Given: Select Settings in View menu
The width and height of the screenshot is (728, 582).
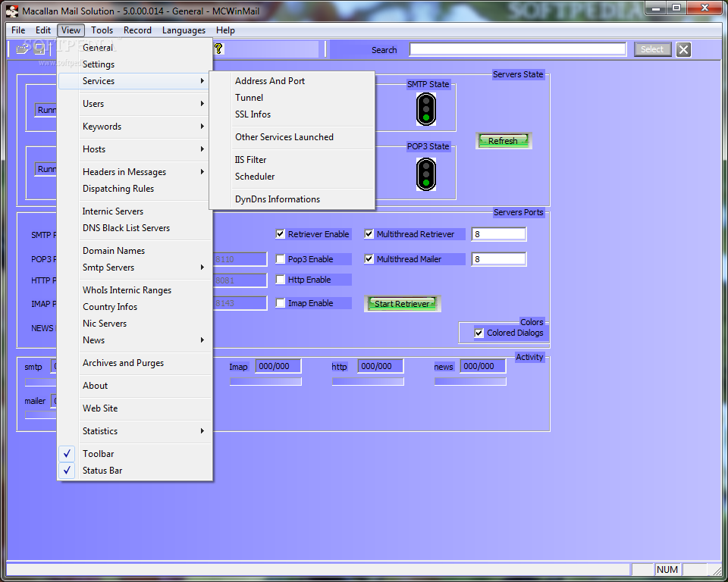Looking at the screenshot, I should tap(135, 64).
